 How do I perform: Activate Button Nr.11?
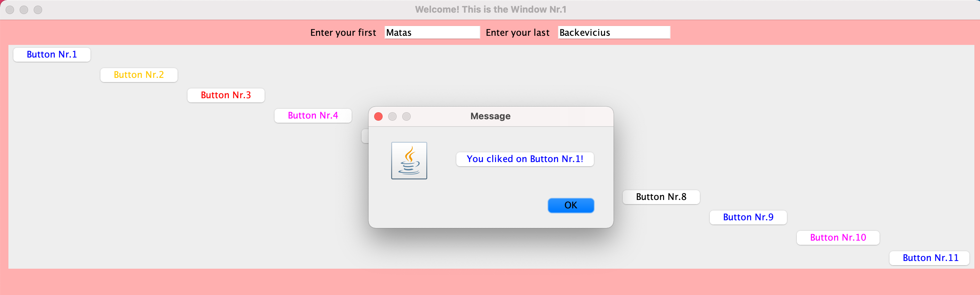(x=931, y=258)
